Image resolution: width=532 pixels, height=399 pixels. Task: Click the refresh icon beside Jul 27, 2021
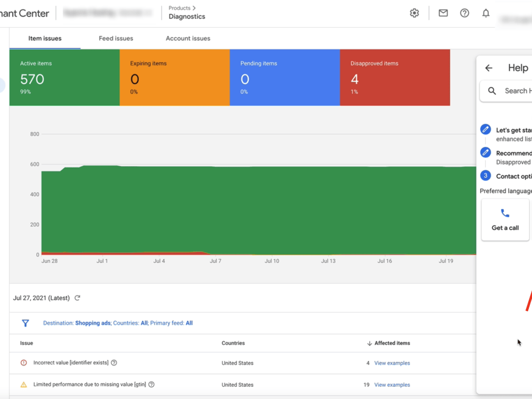[77, 298]
